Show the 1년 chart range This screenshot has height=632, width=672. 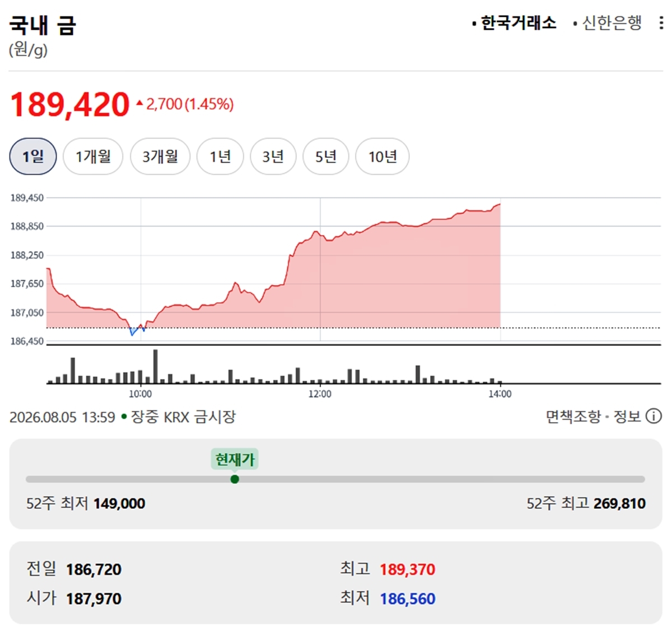pos(220,156)
